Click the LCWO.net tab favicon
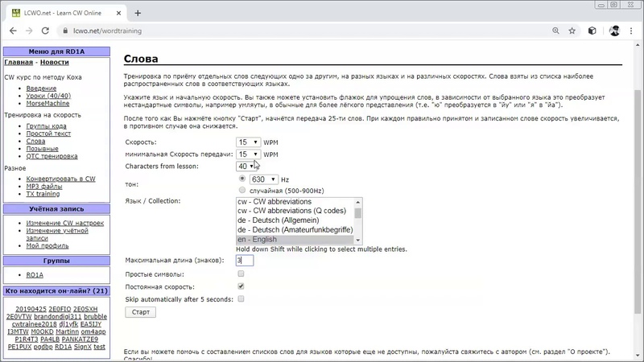This screenshot has height=362, width=644. (x=16, y=13)
